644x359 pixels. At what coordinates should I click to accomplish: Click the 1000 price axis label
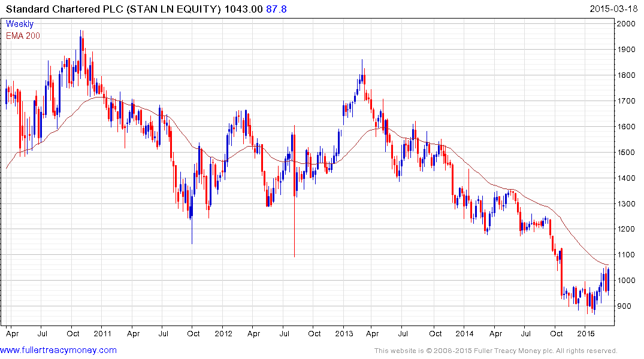626,280
